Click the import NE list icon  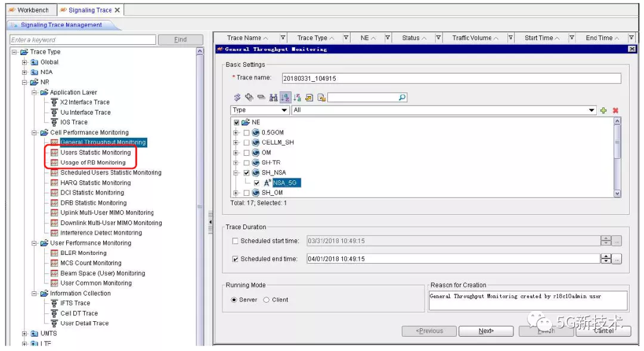[x=309, y=97]
